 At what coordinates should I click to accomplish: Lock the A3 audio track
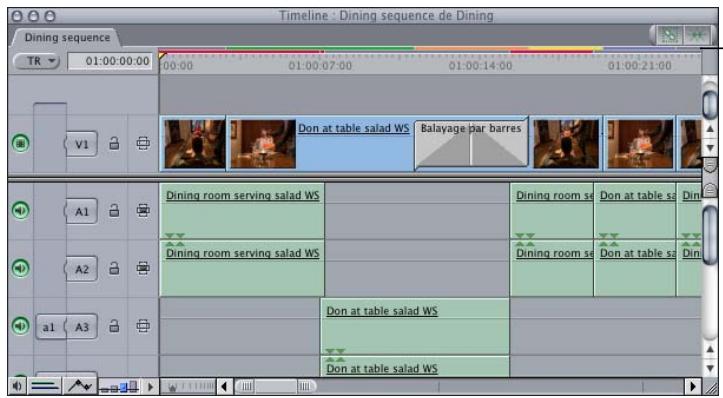[114, 326]
